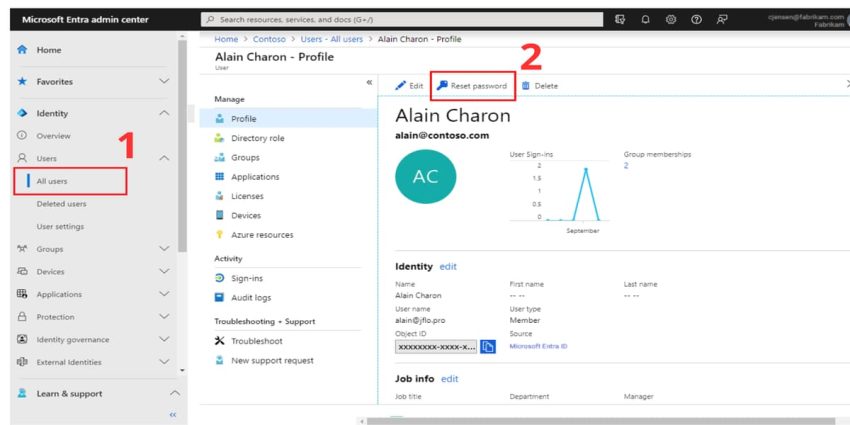Expand the Identity governance chevron
Viewport: 850px width, 425px height.
[164, 339]
